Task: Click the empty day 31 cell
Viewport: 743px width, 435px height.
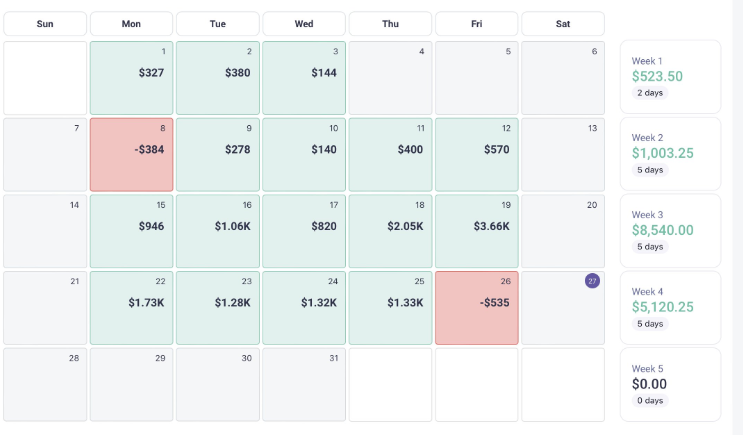Action: tap(304, 384)
